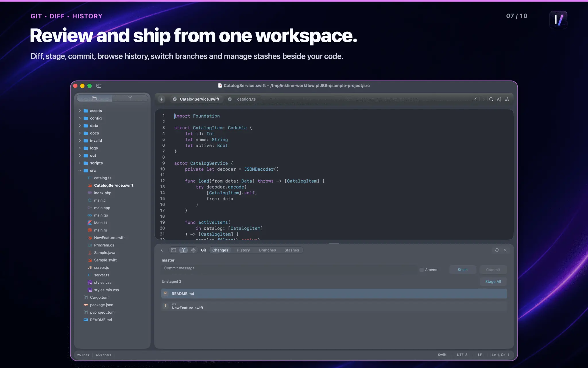Collapse the bottom panel with the left chevron

(x=162, y=250)
